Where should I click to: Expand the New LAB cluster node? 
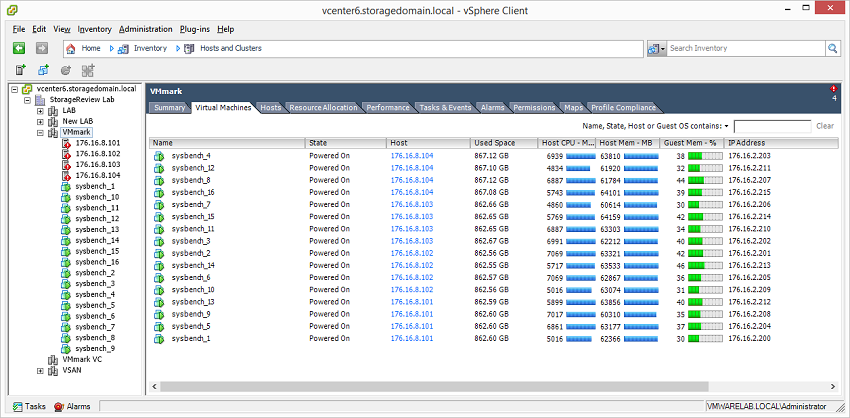click(40, 121)
